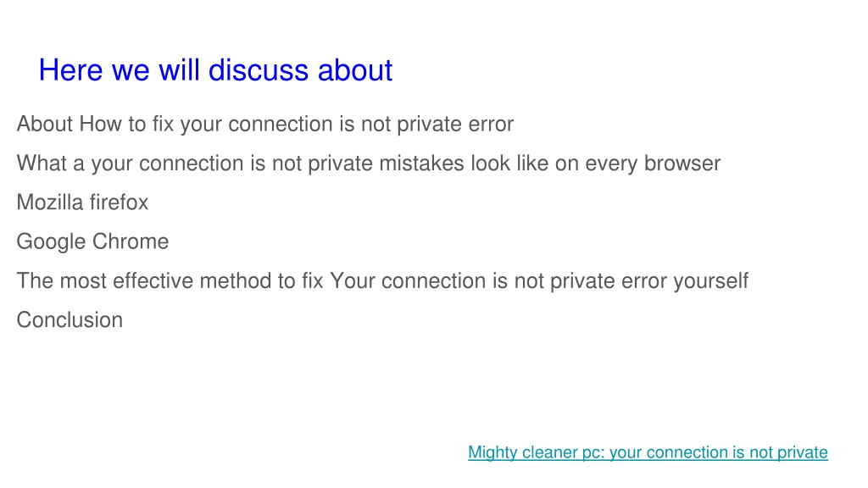Click 'About How to fix your connection' line
This screenshot has width=868, height=488.
[x=265, y=125]
